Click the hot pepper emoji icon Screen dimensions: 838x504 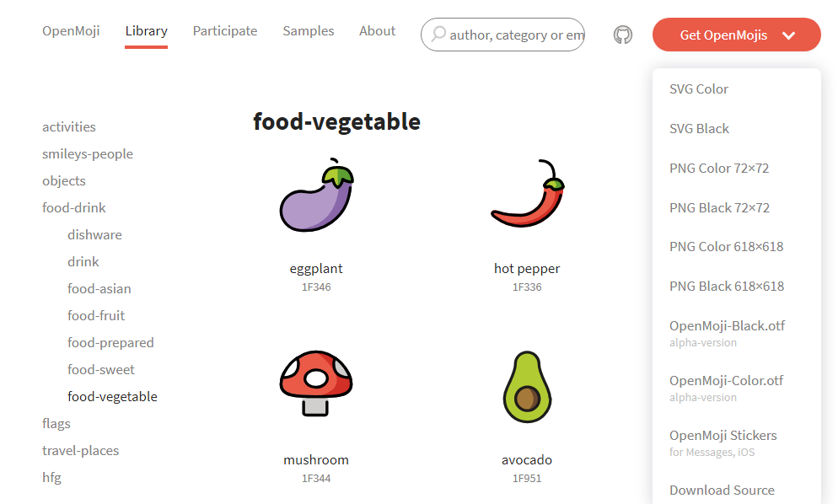(528, 196)
